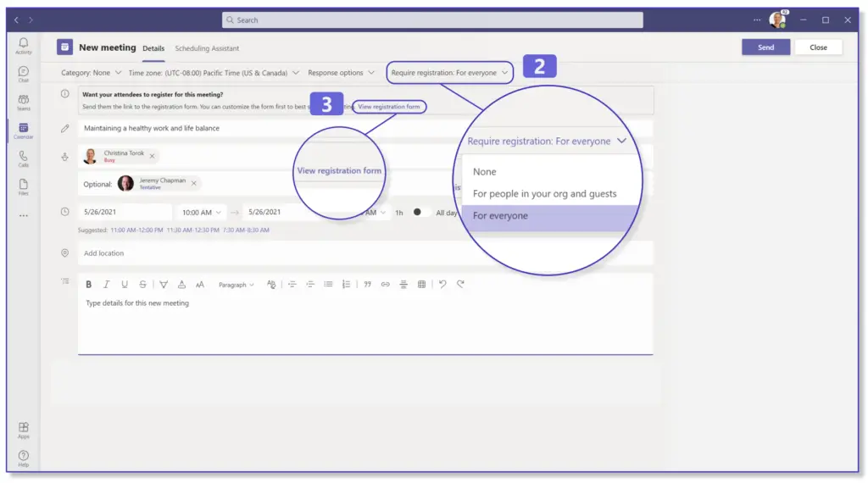The height and width of the screenshot is (483, 868).
Task: Open font color tool
Action: tap(181, 285)
